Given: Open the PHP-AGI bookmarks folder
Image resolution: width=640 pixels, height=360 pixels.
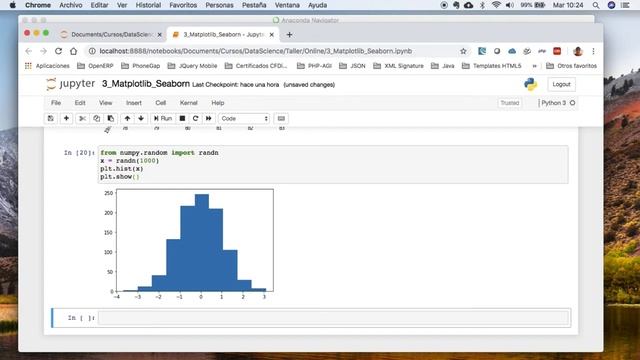Looking at the screenshot, I should tap(314, 66).
